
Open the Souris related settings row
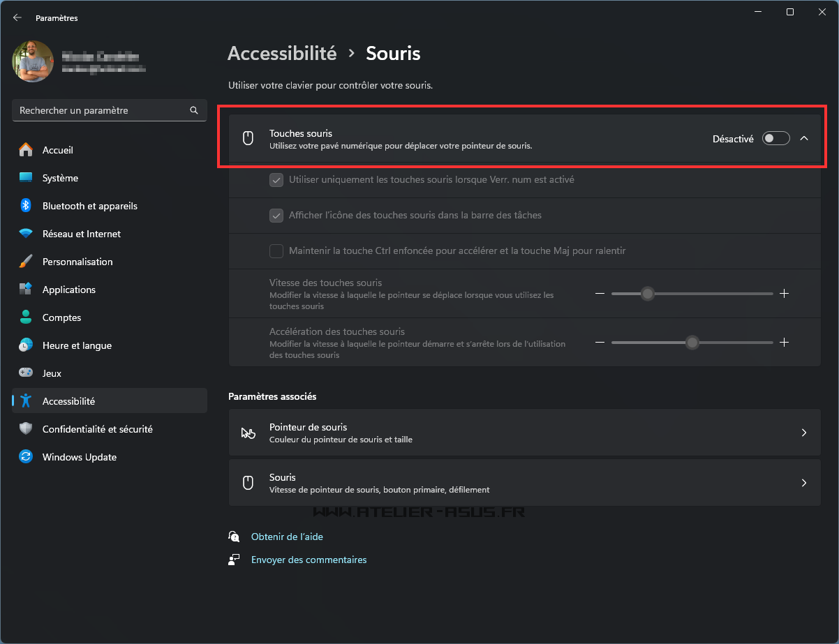[524, 483]
